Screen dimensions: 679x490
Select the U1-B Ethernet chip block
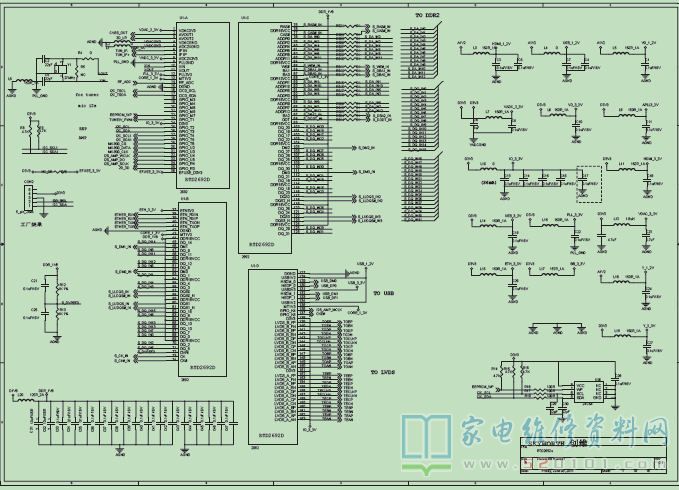tap(200, 290)
